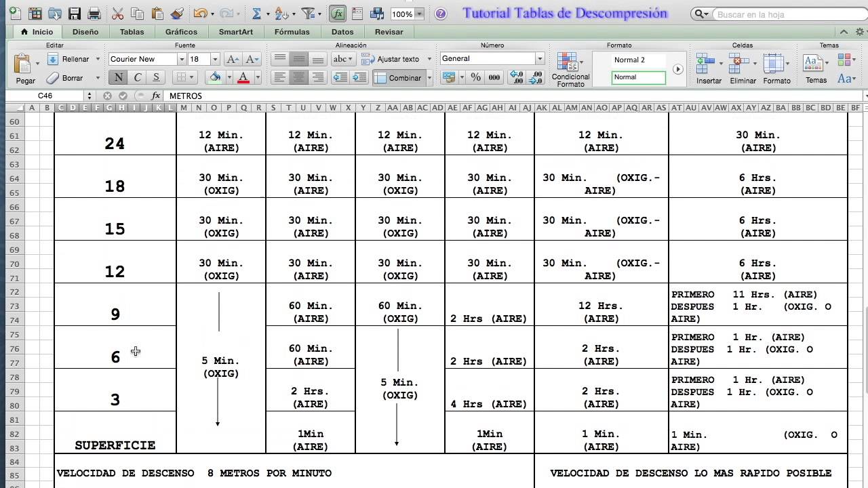Toggle the fx formula builder button
The image size is (868, 488).
[338, 14]
